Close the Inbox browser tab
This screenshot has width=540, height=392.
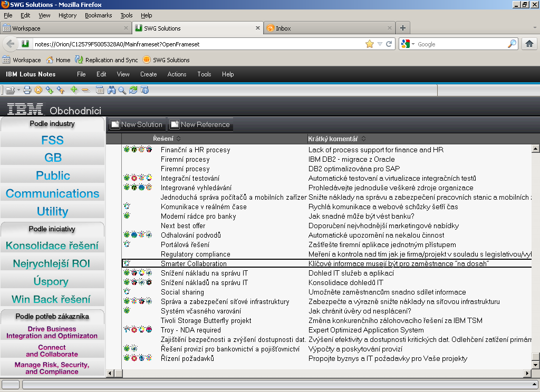[x=390, y=28]
